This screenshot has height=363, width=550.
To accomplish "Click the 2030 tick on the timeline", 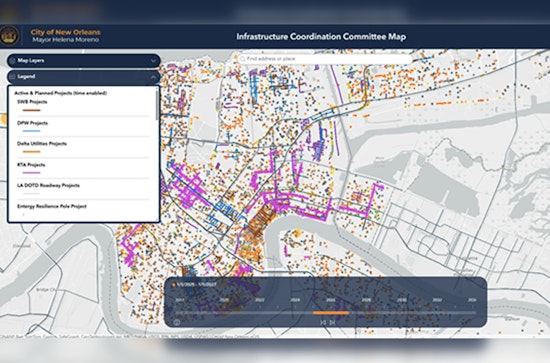I will pos(402,300).
